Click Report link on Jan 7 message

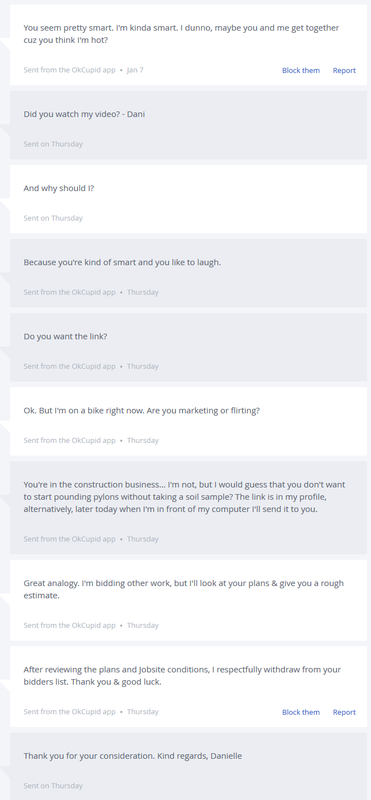[x=344, y=70]
